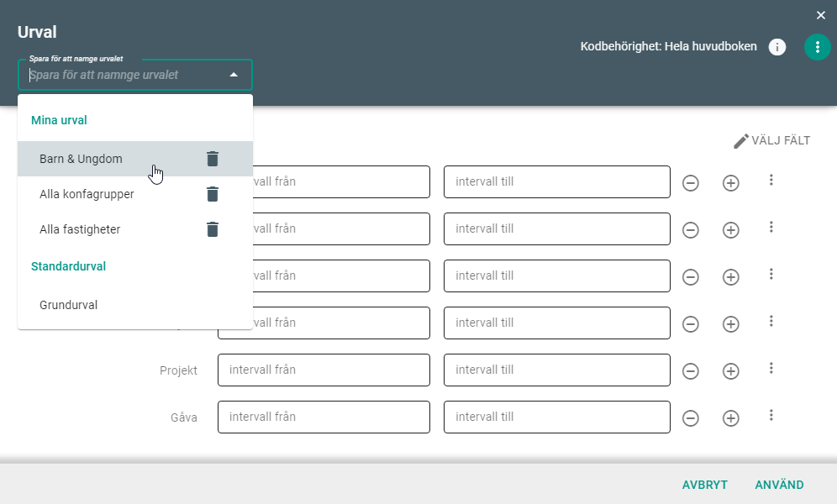
Task: Select Alla konfagrupper from the list
Action: (135, 194)
